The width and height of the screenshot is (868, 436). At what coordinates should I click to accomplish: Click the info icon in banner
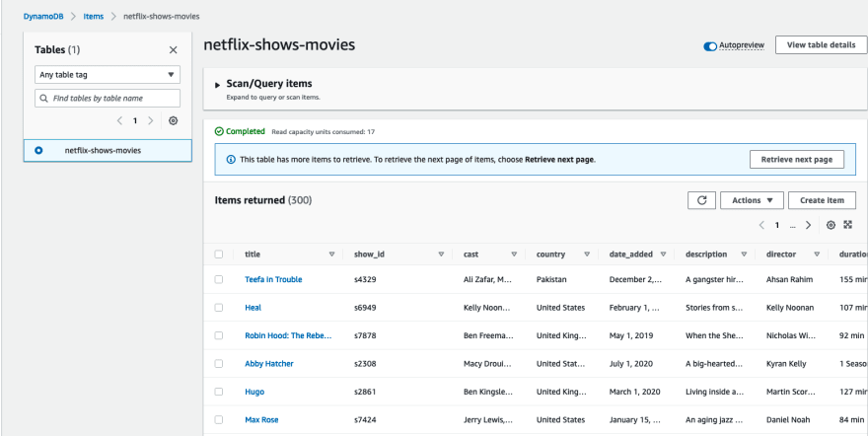[231, 160]
